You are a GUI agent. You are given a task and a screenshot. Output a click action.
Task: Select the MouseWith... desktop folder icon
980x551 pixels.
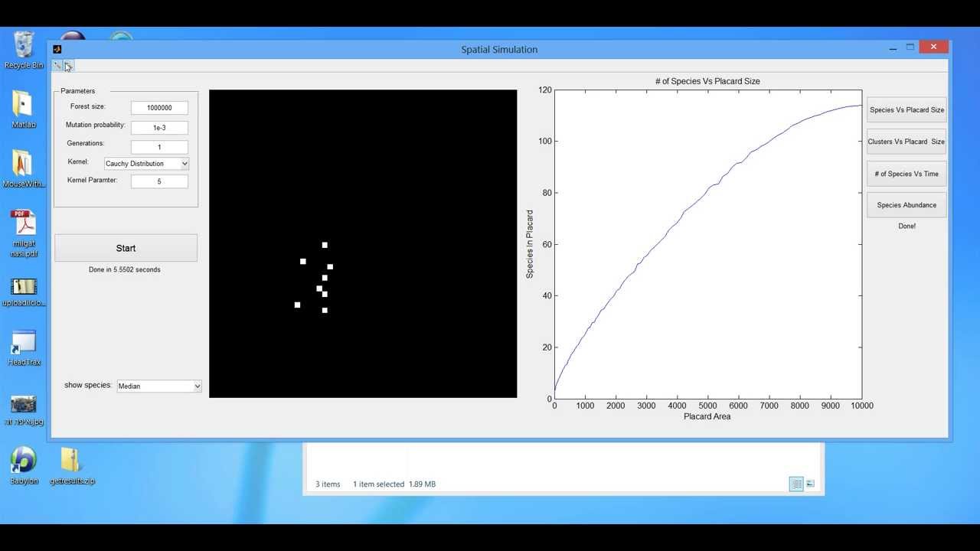coord(24,168)
